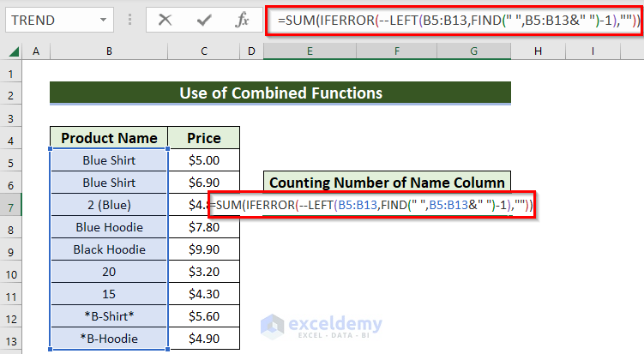Expand the Name Box dropdown arrow
Screen dimensions: 644x354
(103, 20)
